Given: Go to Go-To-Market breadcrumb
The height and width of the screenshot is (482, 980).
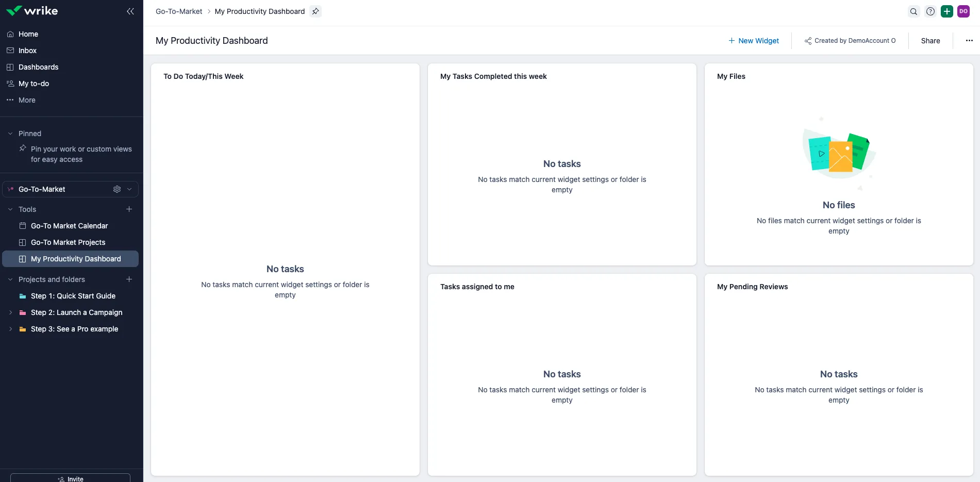Looking at the screenshot, I should tap(179, 11).
